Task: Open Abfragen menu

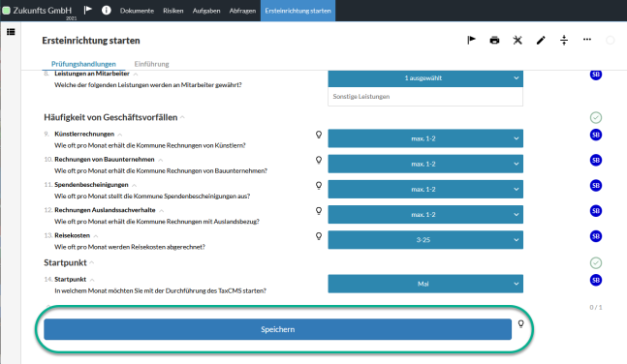Action: pos(242,11)
